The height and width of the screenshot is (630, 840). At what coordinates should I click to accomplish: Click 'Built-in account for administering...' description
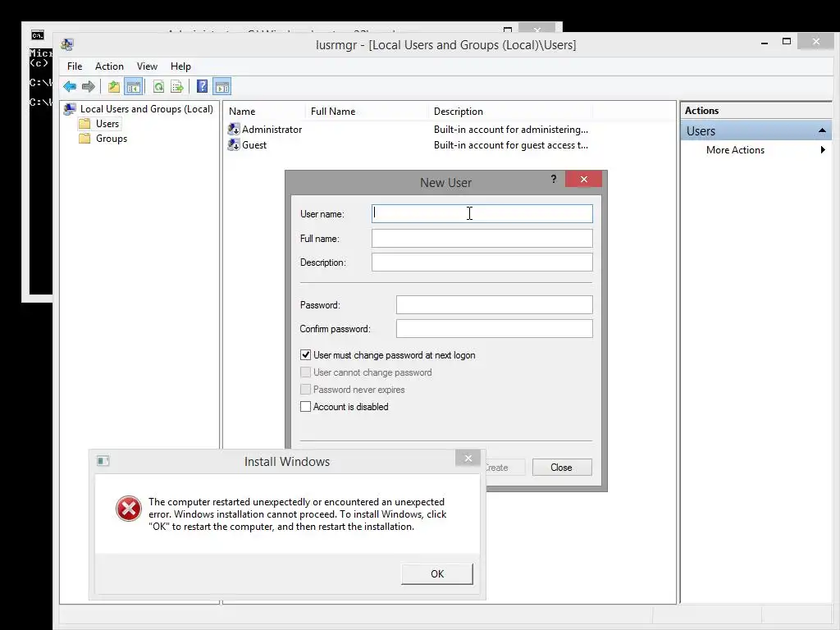(510, 129)
